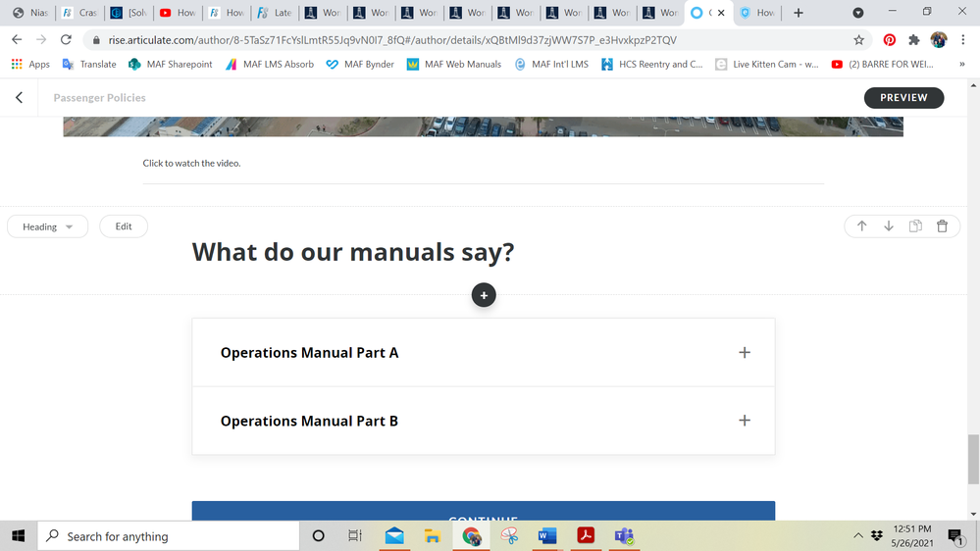This screenshot has width=980, height=551.
Task: Click the Passenger Policies lesson title
Action: pyautogui.click(x=99, y=97)
